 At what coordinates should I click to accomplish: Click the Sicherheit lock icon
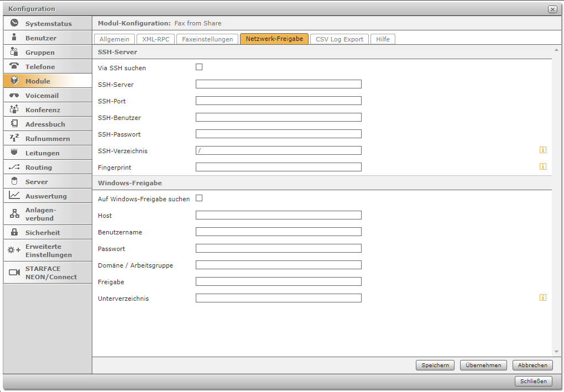click(14, 232)
